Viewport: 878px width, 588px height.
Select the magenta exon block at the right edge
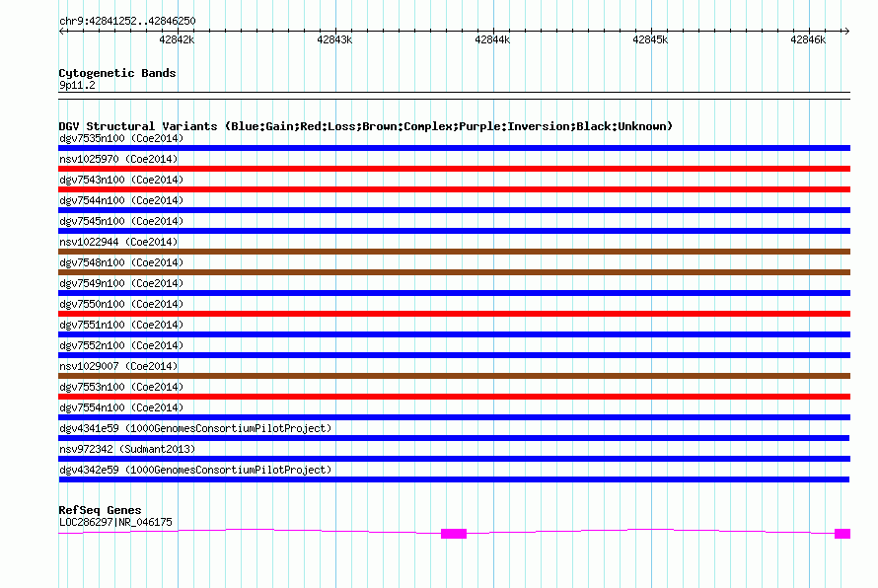click(842, 534)
